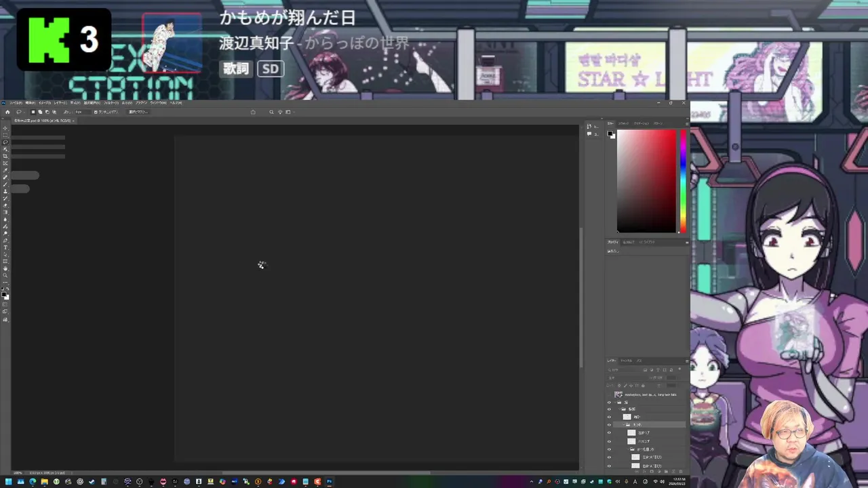Open the レイヤー menu
Screen dimensions: 868x488
59,103
